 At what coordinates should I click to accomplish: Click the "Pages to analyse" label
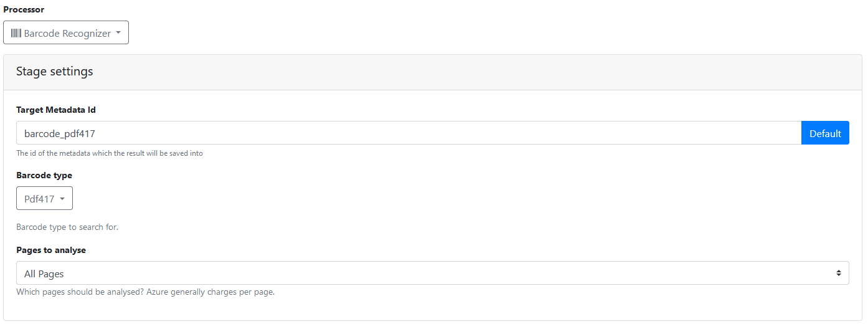click(x=51, y=250)
